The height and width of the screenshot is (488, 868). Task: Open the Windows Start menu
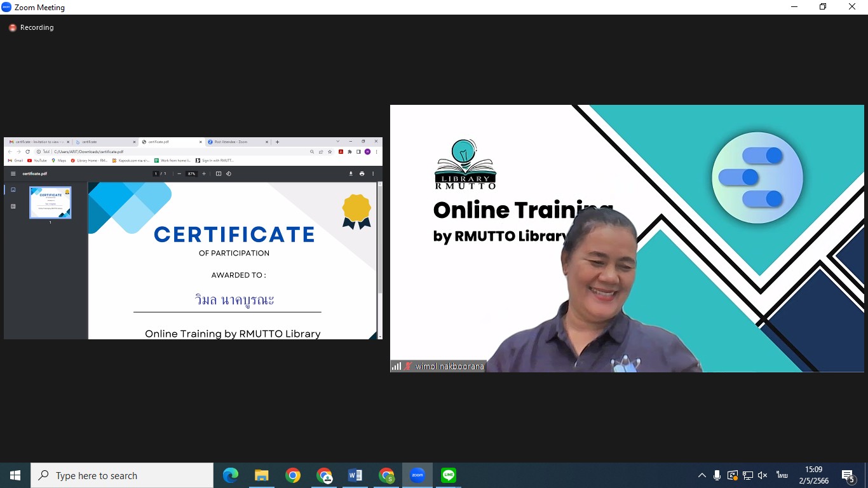coord(15,475)
